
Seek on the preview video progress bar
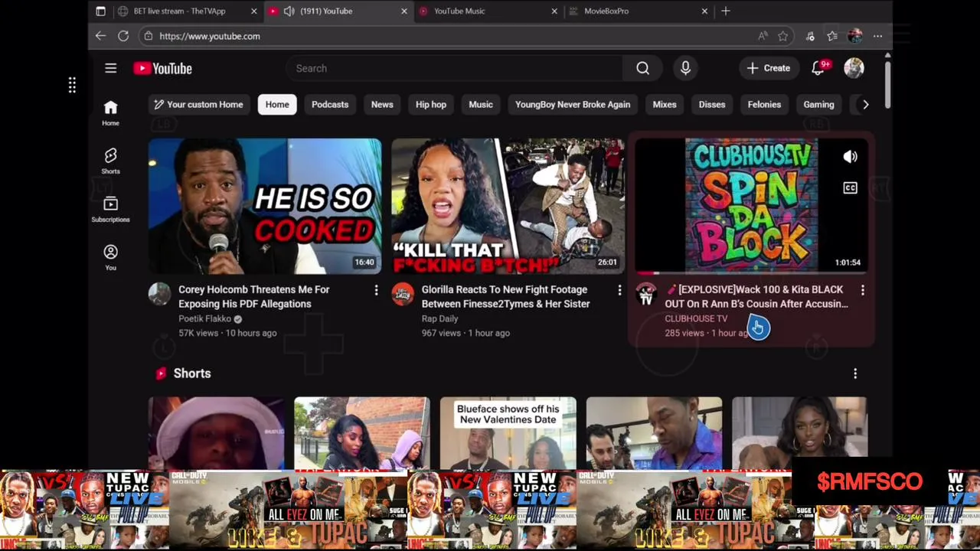[x=751, y=272]
